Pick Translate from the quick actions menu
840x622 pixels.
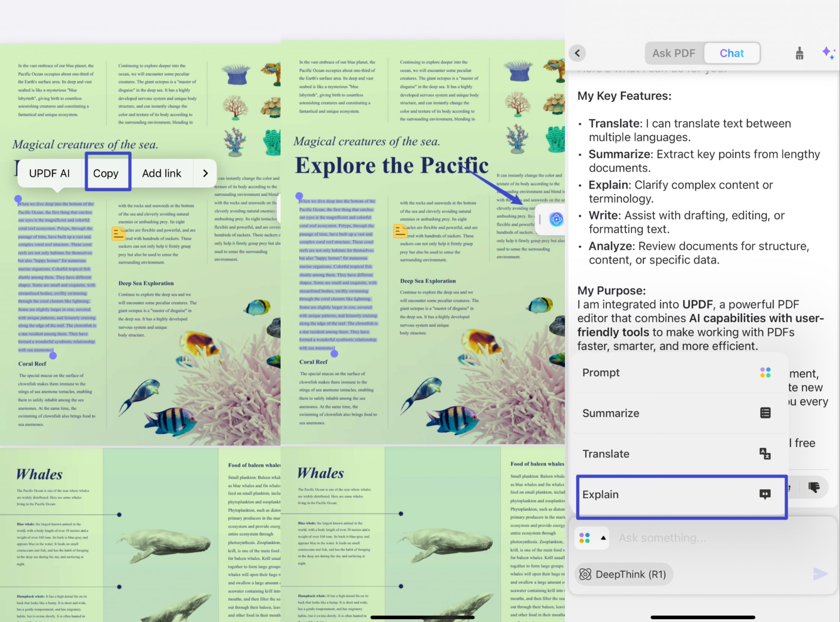pos(680,454)
